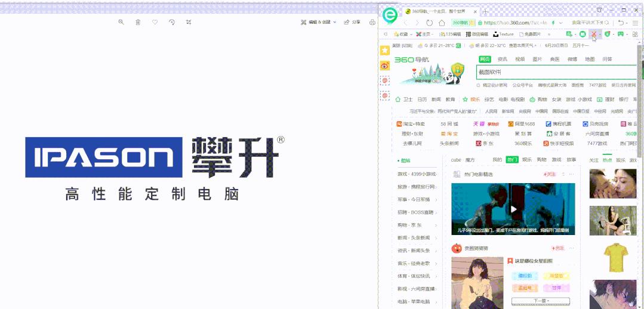
Task: Share the photo via 分享 button
Action: coord(352,22)
